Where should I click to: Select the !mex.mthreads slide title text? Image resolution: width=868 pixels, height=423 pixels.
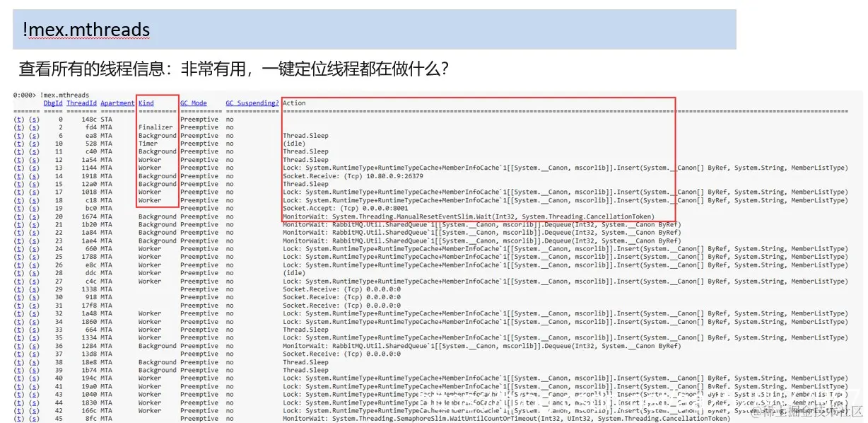coord(86,30)
